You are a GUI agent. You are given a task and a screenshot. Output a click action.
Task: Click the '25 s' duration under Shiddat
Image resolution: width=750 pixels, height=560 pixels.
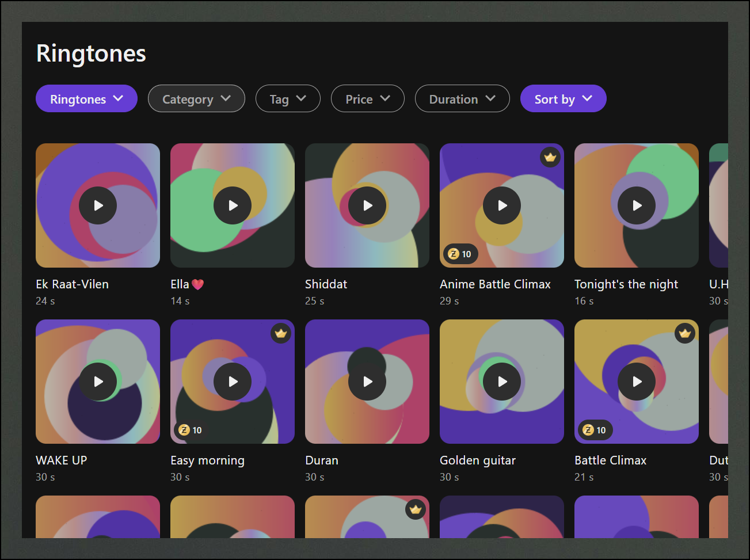(315, 301)
